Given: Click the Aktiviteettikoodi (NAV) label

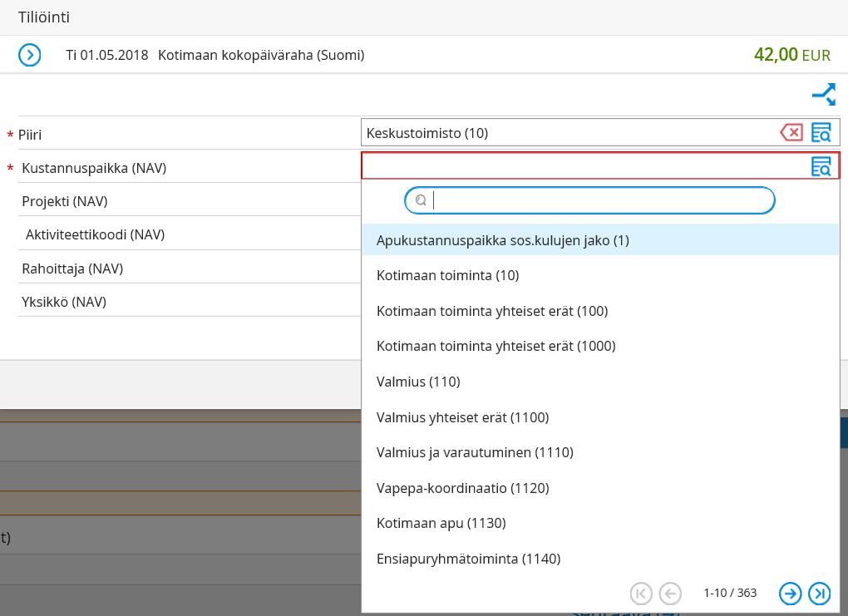Looking at the screenshot, I should coord(95,234).
